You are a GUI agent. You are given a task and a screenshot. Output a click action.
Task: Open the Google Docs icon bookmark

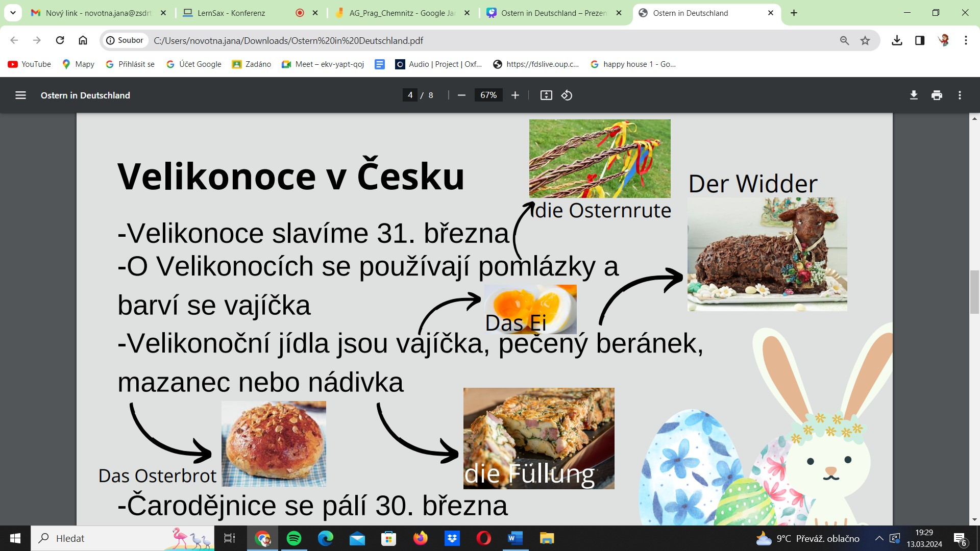click(x=380, y=64)
